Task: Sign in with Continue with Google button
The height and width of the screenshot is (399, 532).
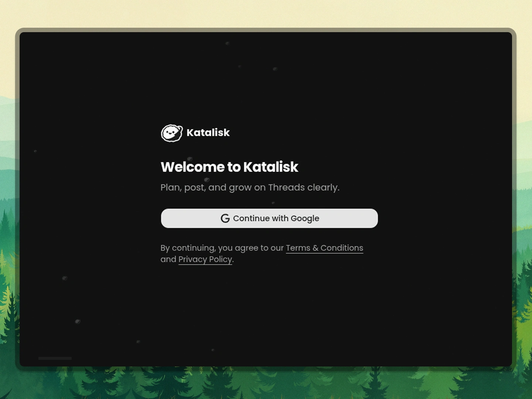Action: [x=269, y=218]
